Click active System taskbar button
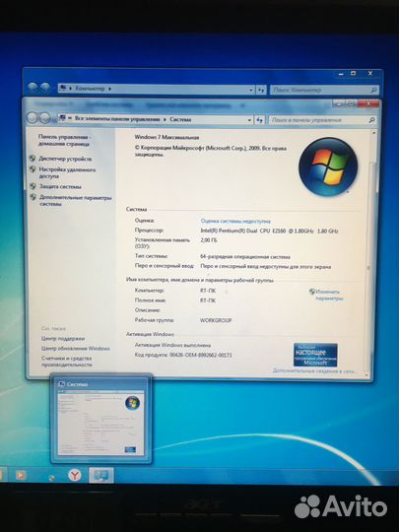Screen dimensions: 399x532 tap(101, 475)
